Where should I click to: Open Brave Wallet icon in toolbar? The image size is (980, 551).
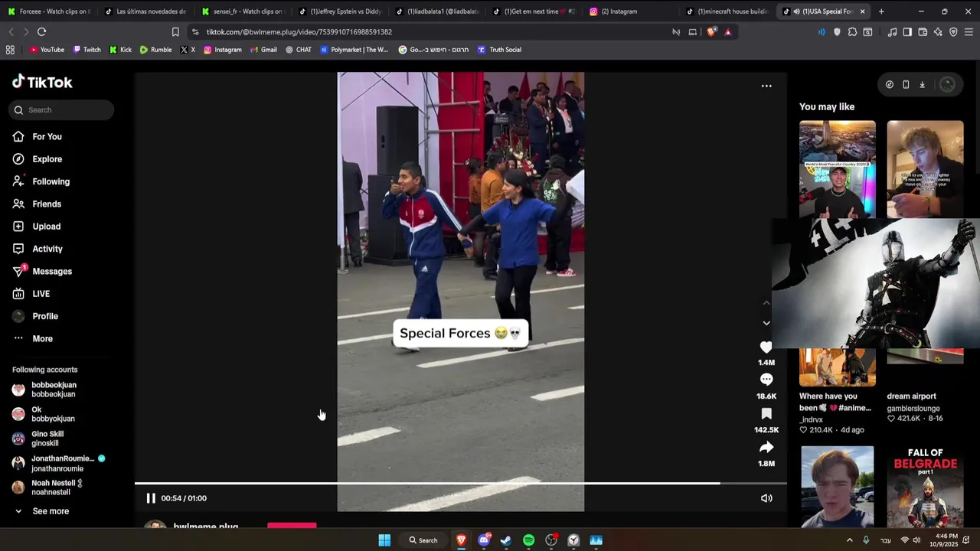(923, 32)
